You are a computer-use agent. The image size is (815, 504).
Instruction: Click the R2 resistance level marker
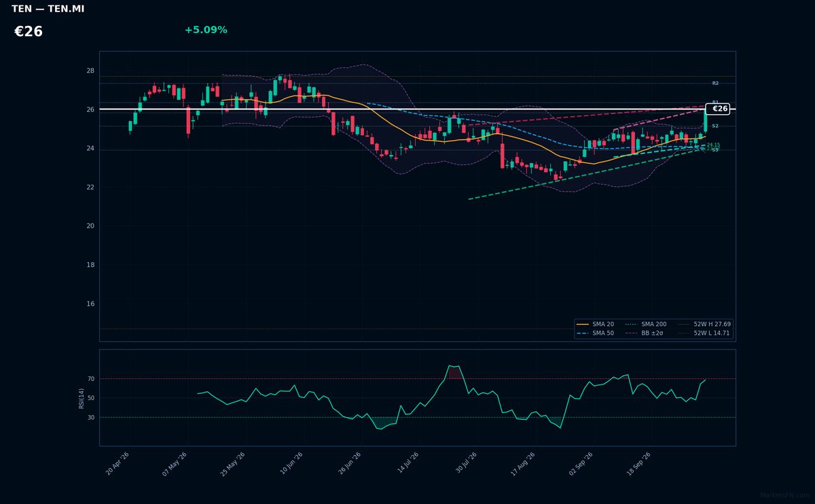[x=715, y=83]
